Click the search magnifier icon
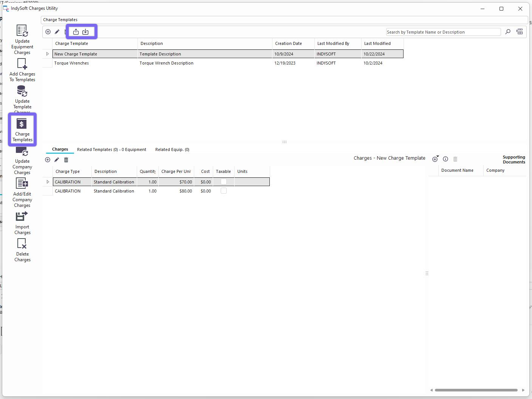The height and width of the screenshot is (399, 532). click(508, 32)
